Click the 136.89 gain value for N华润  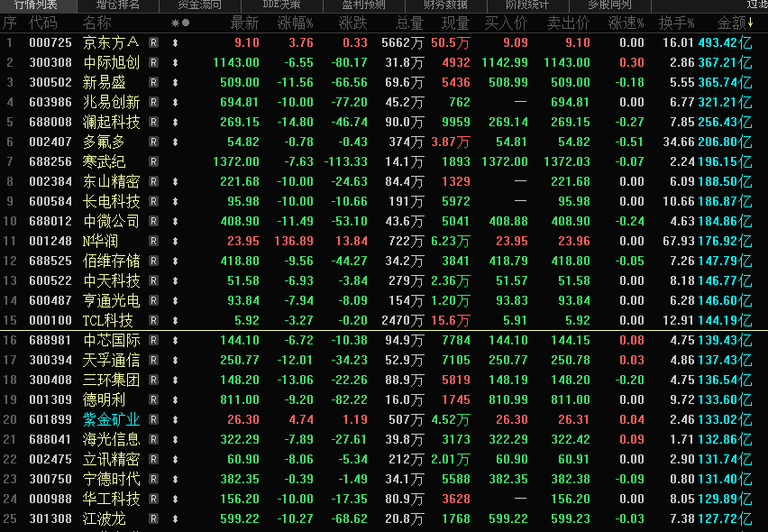tap(294, 241)
